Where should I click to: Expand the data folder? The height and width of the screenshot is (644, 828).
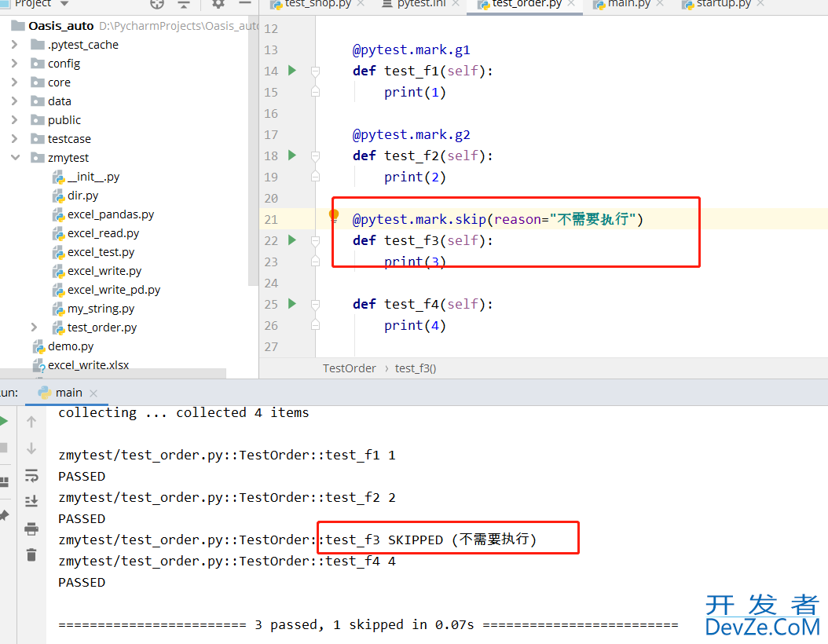coord(15,101)
